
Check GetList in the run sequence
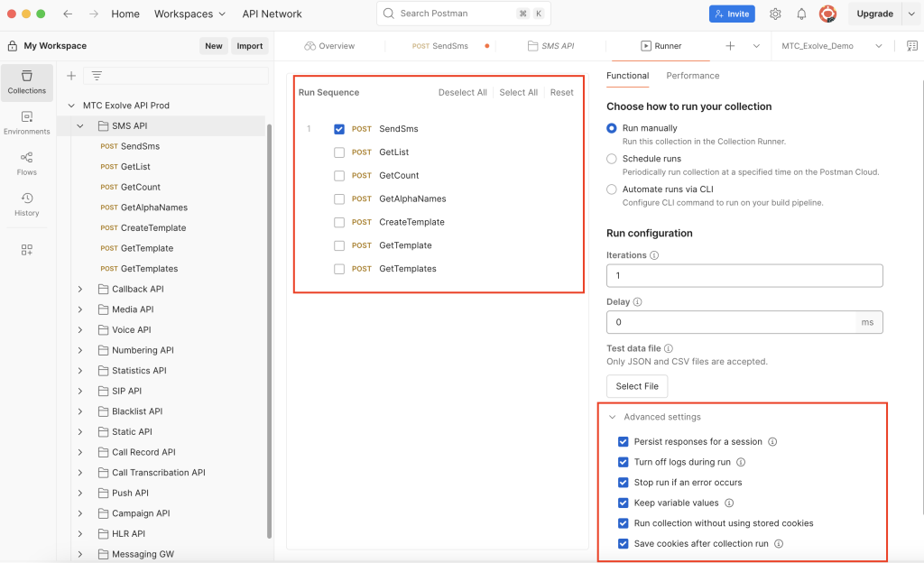(339, 152)
